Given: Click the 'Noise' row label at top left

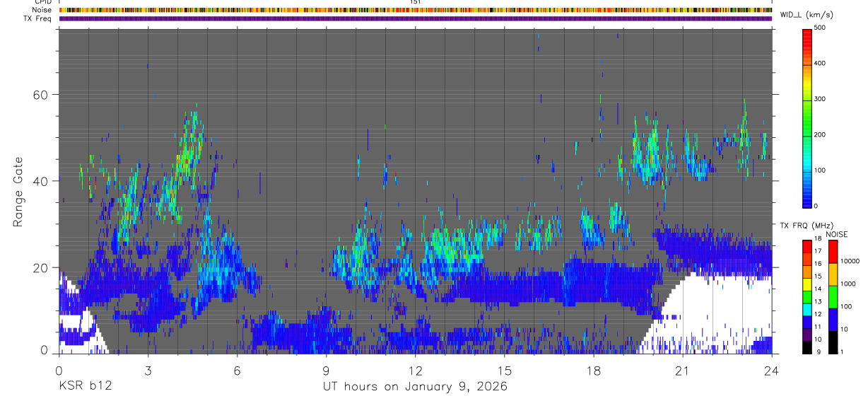Looking at the screenshot, I should (x=42, y=10).
